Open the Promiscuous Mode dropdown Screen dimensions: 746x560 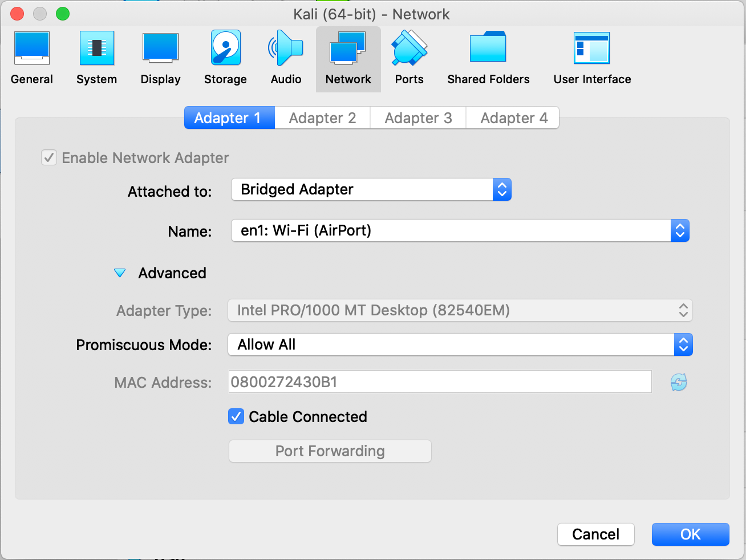point(460,344)
